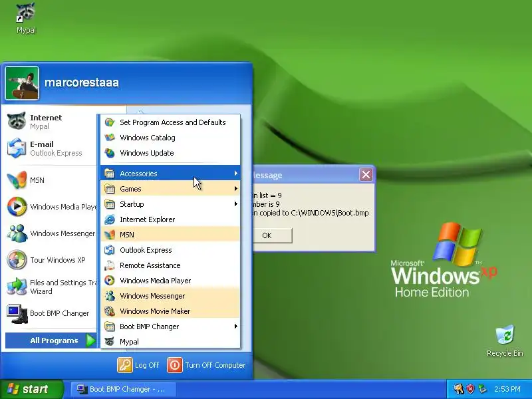
Task: Click the 2:53 PM system clock
Action: pyautogui.click(x=507, y=389)
